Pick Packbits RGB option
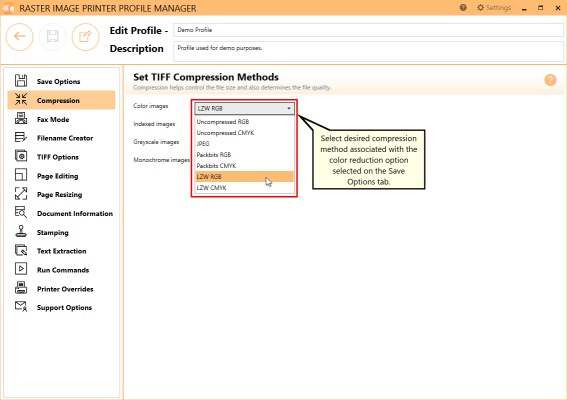 tap(244, 155)
